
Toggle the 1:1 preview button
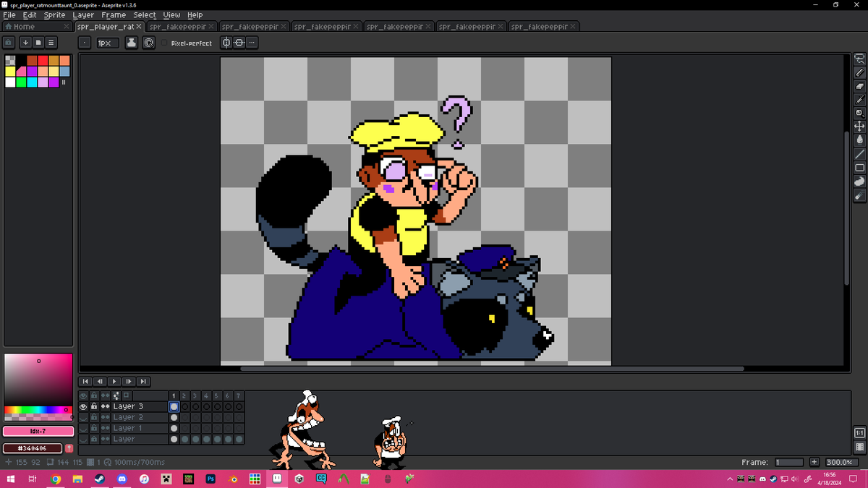[x=859, y=432]
